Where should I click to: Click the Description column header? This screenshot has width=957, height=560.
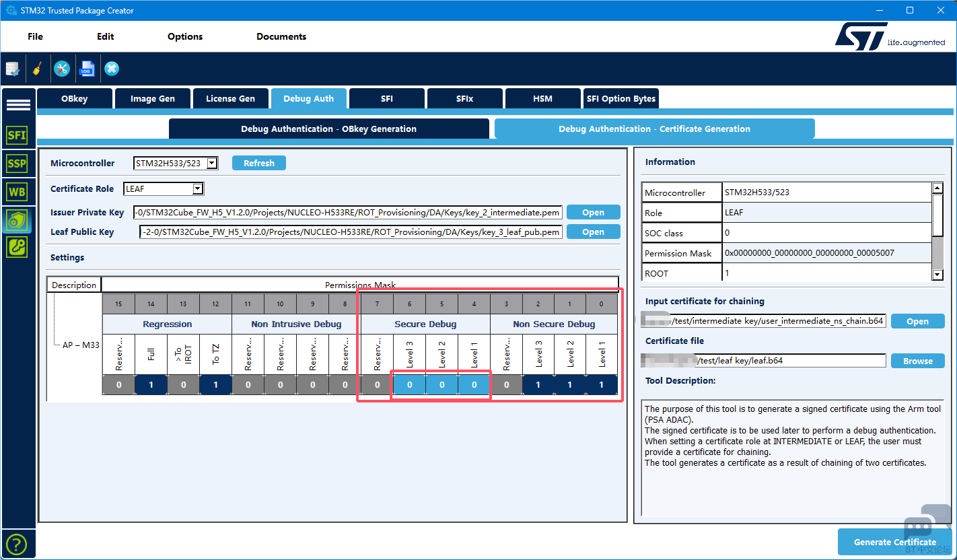(74, 285)
